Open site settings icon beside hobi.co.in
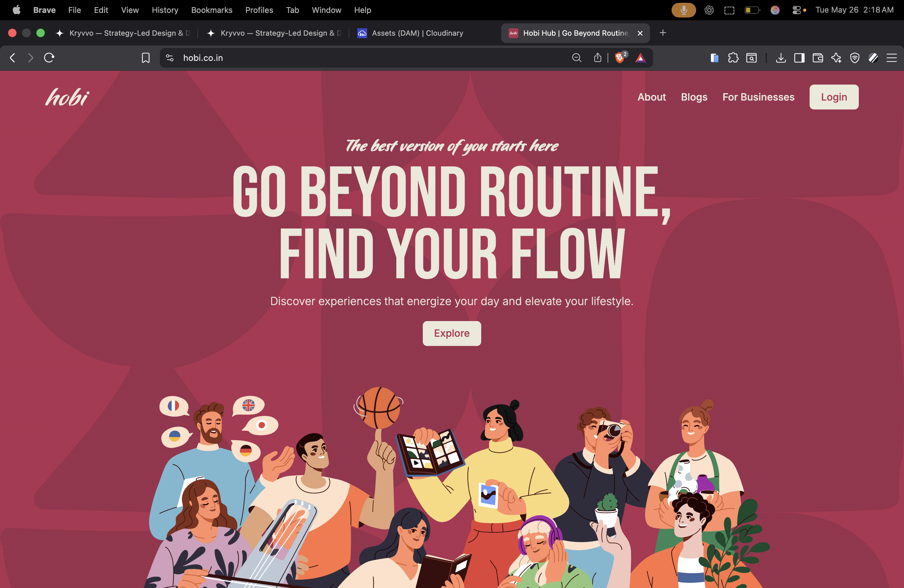This screenshot has height=588, width=904. click(x=170, y=58)
